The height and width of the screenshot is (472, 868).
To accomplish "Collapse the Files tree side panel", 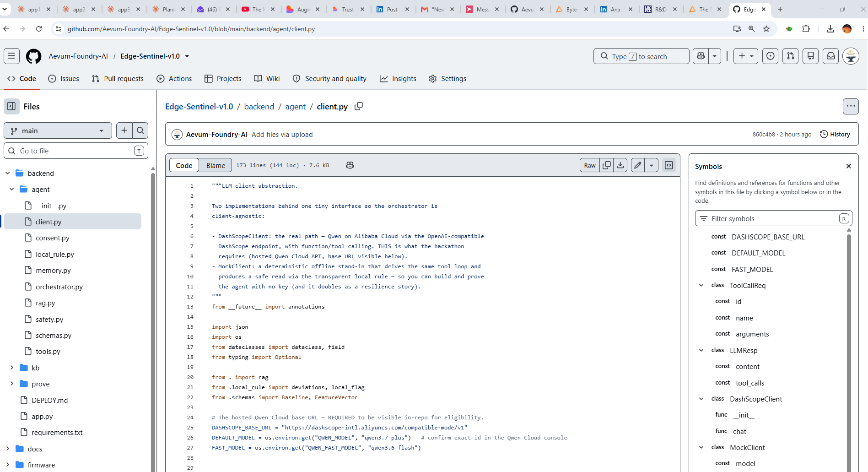I will pos(11,106).
